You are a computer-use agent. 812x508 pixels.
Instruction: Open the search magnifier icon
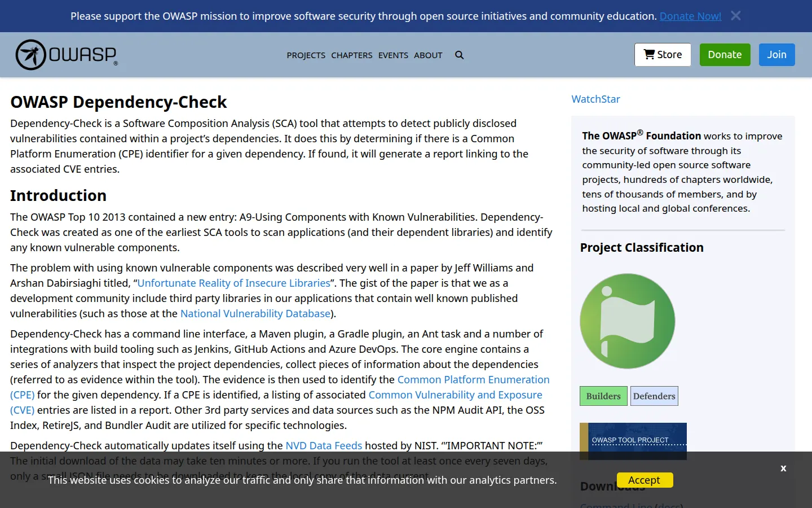[460, 55]
